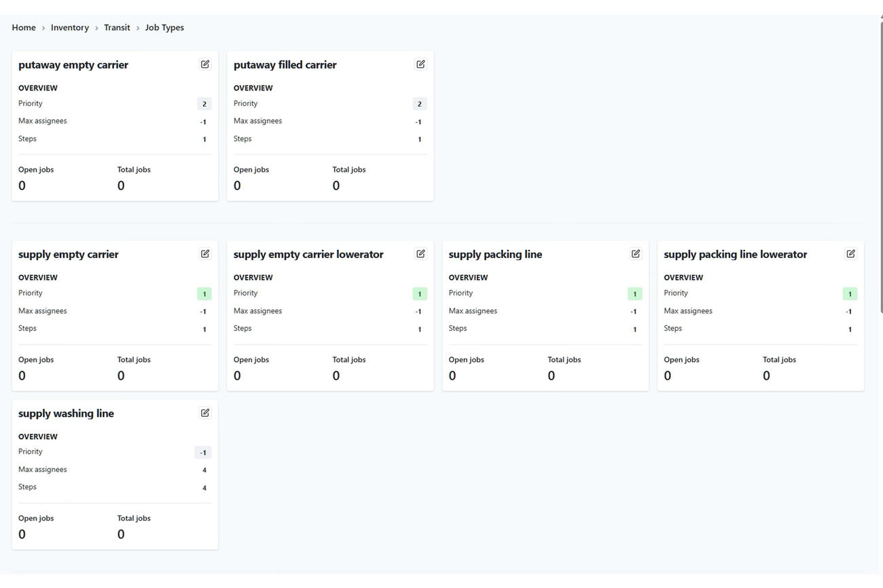883x588 pixels.
Task: Click priority badge -1 on supply washing line
Action: [203, 453]
